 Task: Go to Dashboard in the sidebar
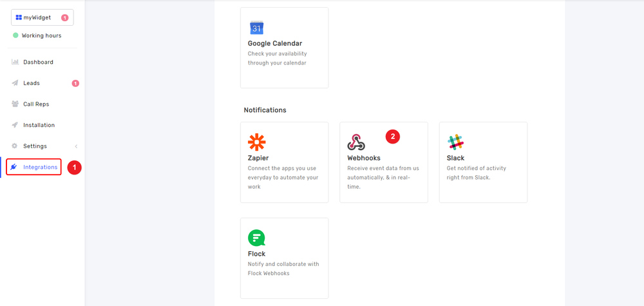[38, 62]
